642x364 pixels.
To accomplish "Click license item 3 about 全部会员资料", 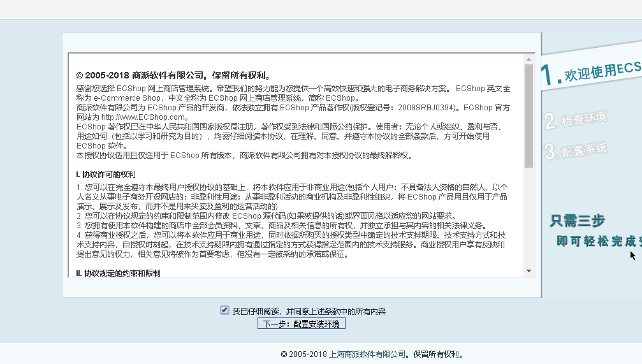I will point(282,226).
